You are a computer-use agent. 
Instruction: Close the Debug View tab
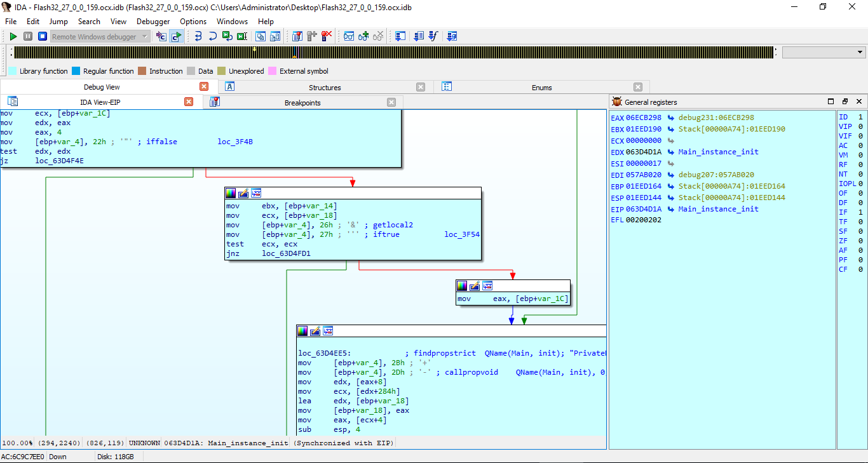point(204,87)
